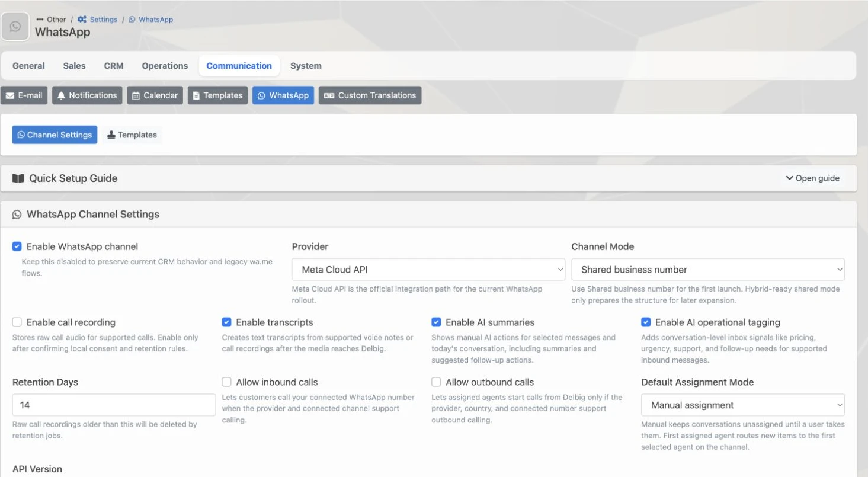Click the WhatsApp breadcrumb link
The height and width of the screenshot is (477, 868).
click(x=156, y=20)
